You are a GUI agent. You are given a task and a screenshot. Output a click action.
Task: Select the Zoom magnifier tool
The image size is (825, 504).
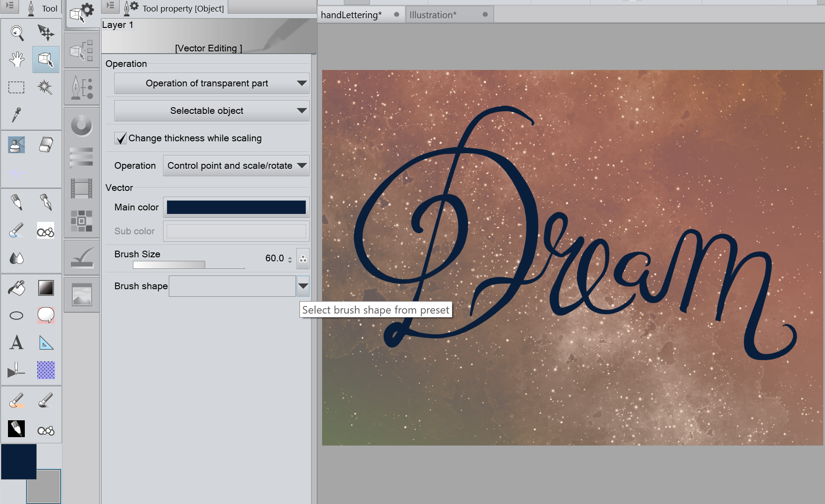coord(17,32)
